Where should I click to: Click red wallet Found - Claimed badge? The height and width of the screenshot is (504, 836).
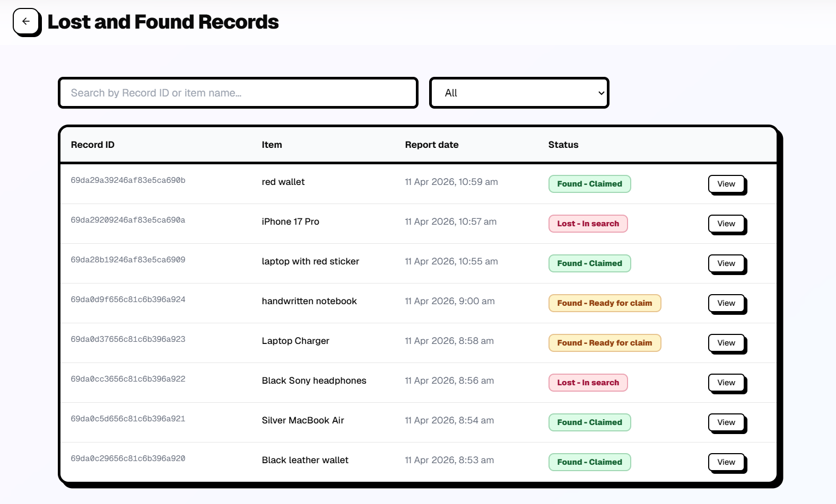click(589, 184)
